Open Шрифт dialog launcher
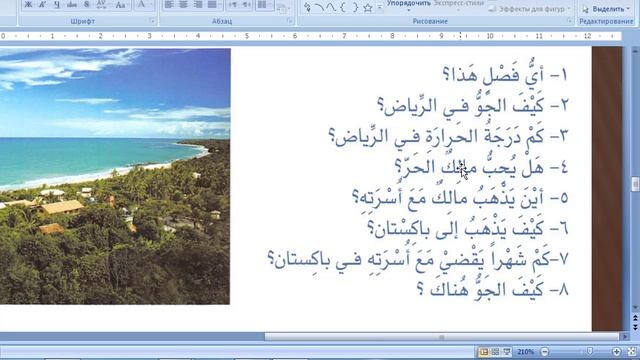640x360 pixels. (x=152, y=21)
